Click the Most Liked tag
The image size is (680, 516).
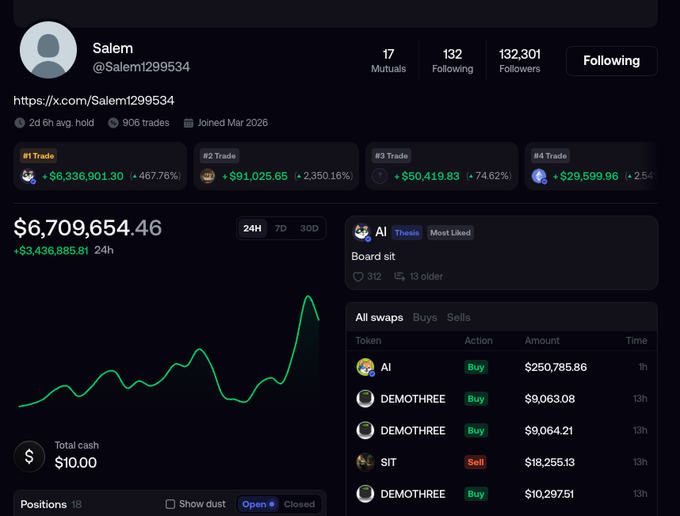450,233
